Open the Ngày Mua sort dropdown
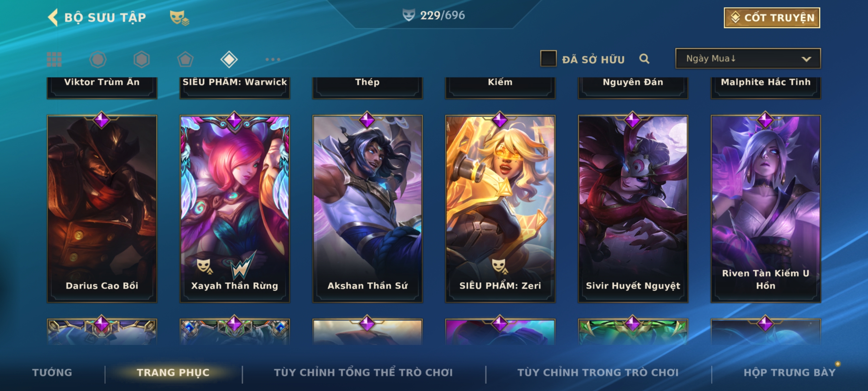Image resolution: width=868 pixels, height=391 pixels. coord(748,58)
